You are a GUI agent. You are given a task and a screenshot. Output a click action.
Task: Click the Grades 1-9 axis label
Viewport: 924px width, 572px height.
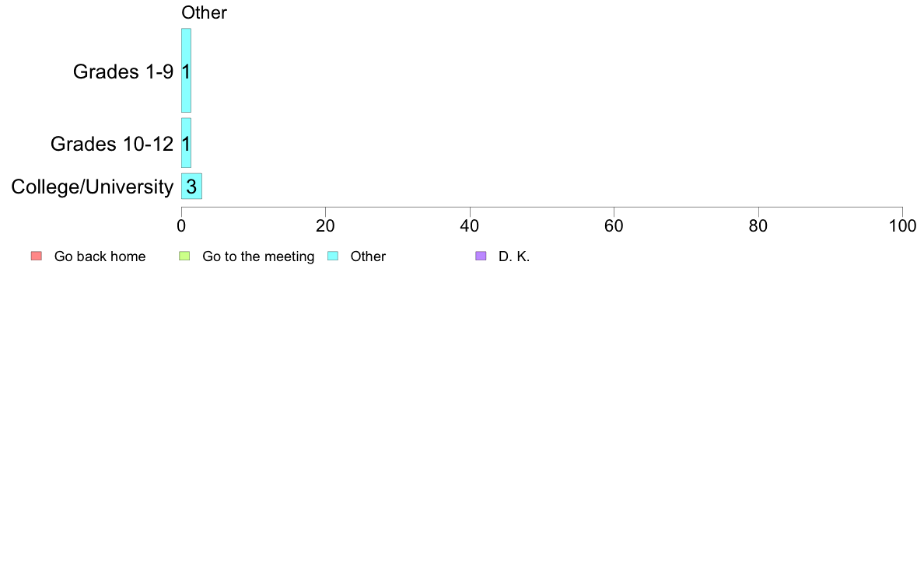point(123,71)
